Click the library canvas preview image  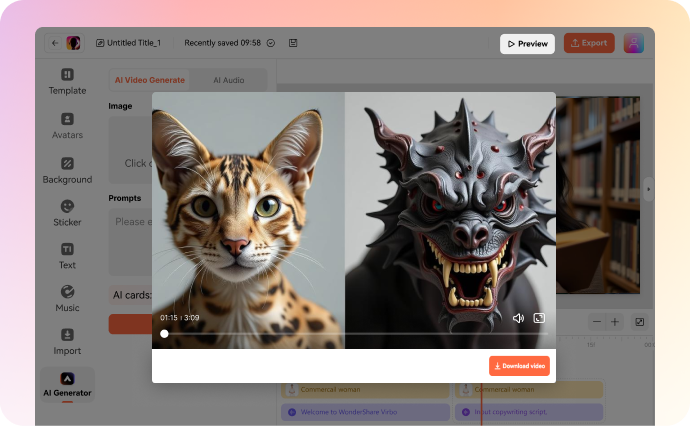pyautogui.click(x=598, y=195)
